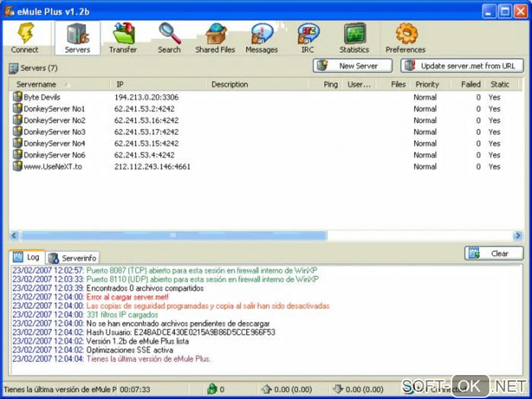Click the horizontal scrollbar thumb of server list
Image resolution: width=532 pixels, height=399 pixels.
tap(173, 235)
